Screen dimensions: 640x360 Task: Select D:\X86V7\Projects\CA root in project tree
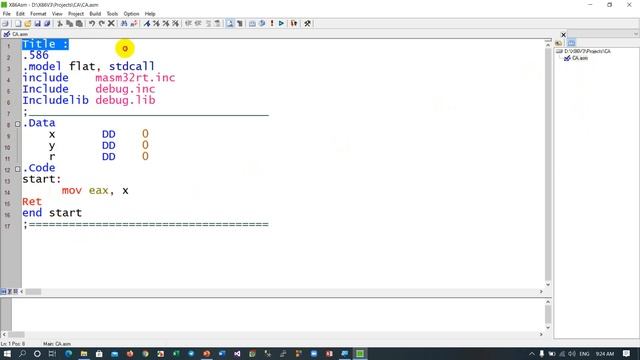tap(587, 51)
